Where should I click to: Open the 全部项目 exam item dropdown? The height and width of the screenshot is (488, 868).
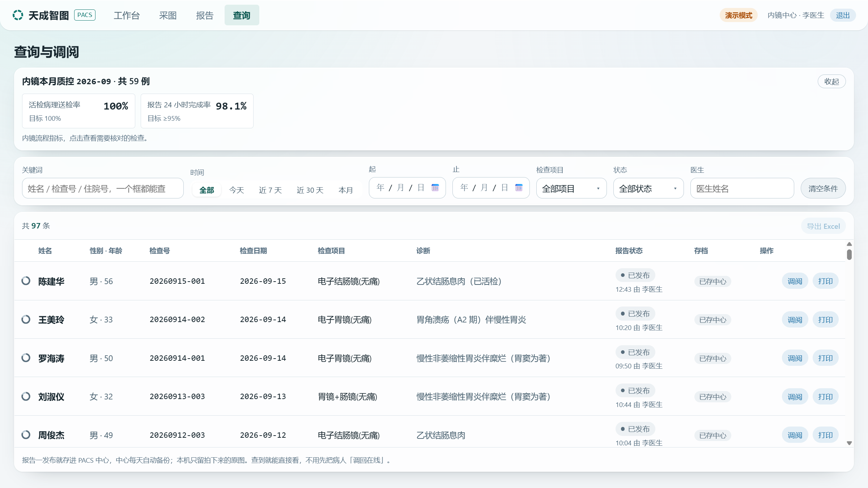tap(571, 188)
